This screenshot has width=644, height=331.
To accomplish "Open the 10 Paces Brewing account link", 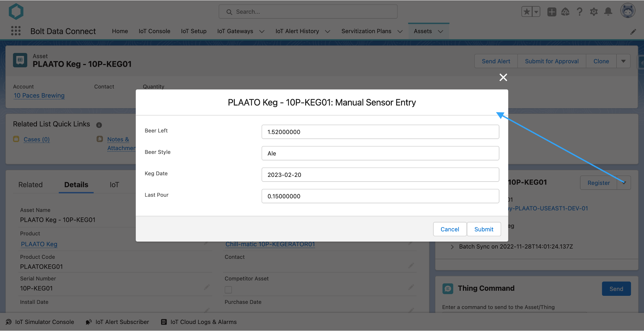I will coord(39,95).
